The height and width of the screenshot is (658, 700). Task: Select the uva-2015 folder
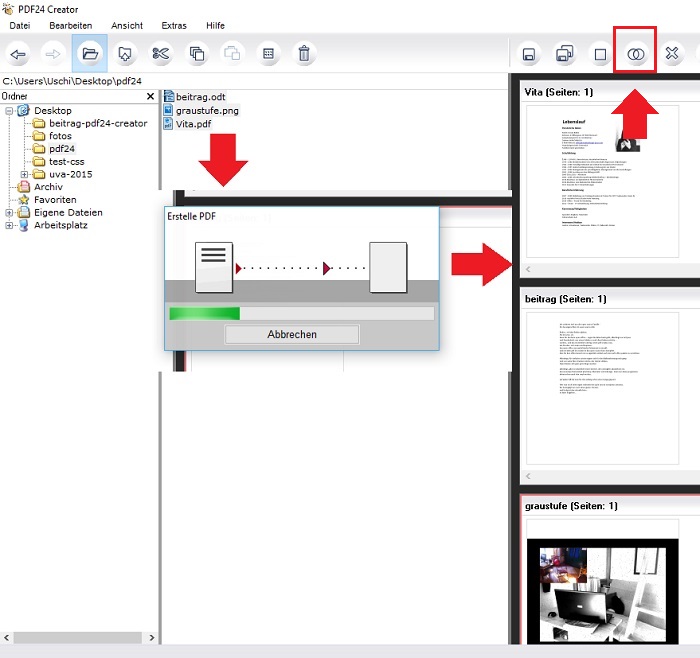point(71,174)
